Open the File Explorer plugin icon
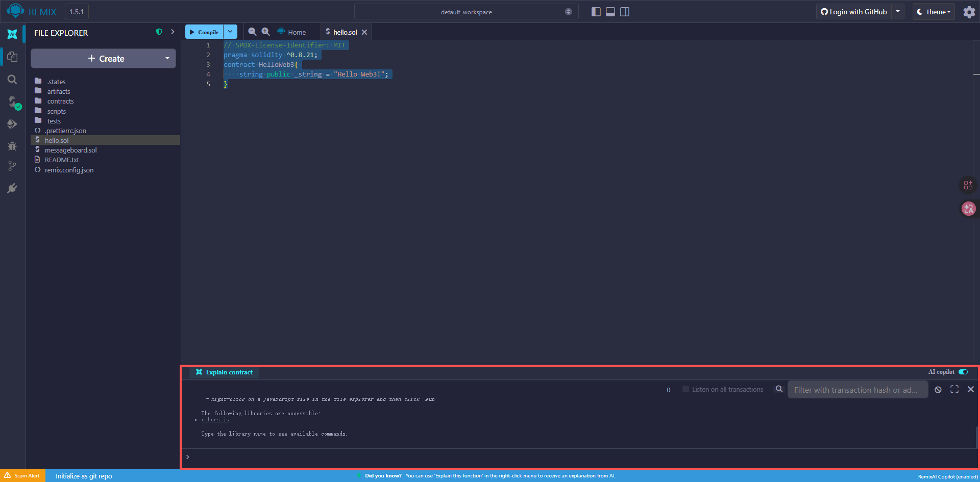This screenshot has height=482, width=980. [x=12, y=57]
